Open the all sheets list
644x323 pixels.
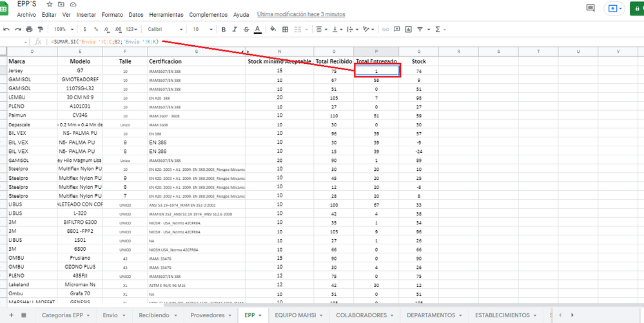pos(24,315)
